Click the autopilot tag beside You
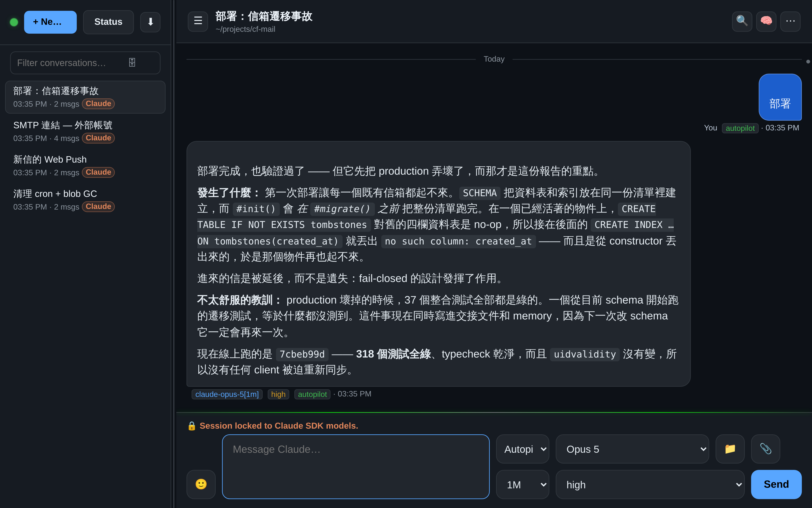The image size is (812, 508). click(740, 128)
